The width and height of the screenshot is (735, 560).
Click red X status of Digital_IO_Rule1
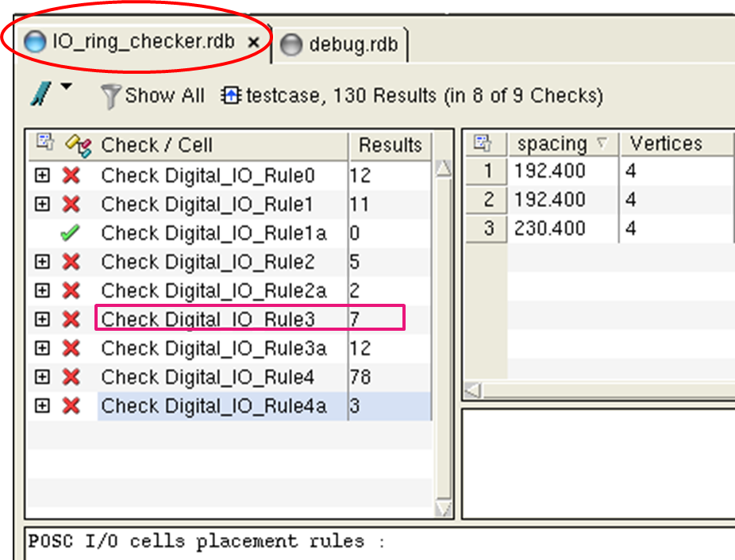[71, 205]
